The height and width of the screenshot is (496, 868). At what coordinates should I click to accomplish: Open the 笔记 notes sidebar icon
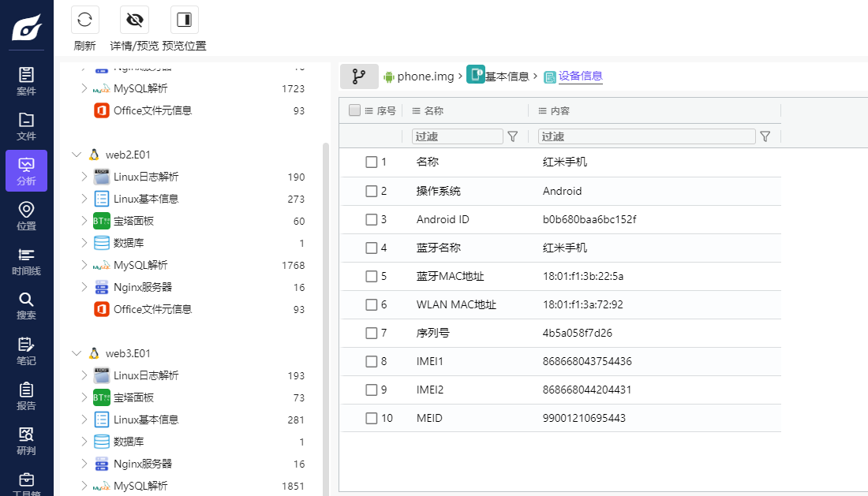(x=26, y=351)
